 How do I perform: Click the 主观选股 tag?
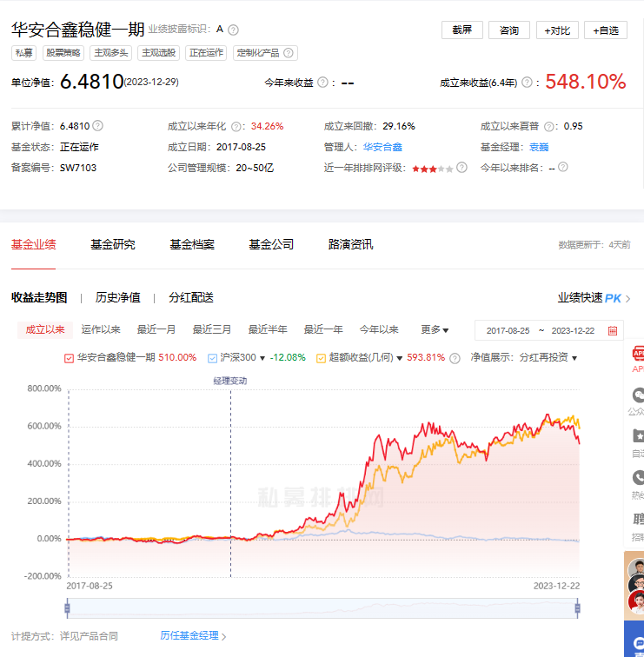pyautogui.click(x=159, y=53)
